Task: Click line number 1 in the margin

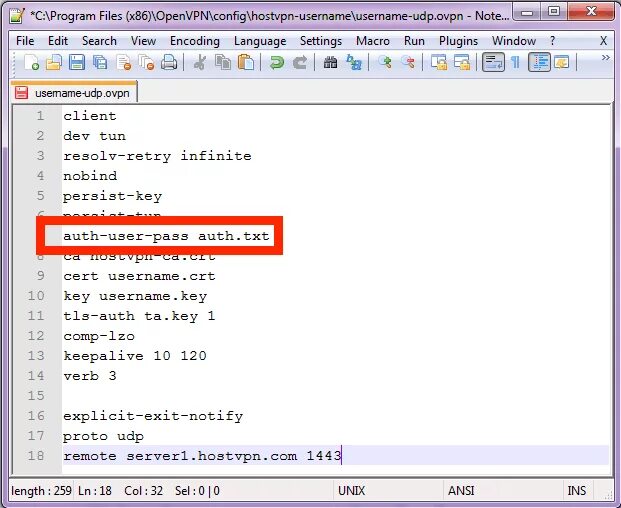Action: coord(40,116)
